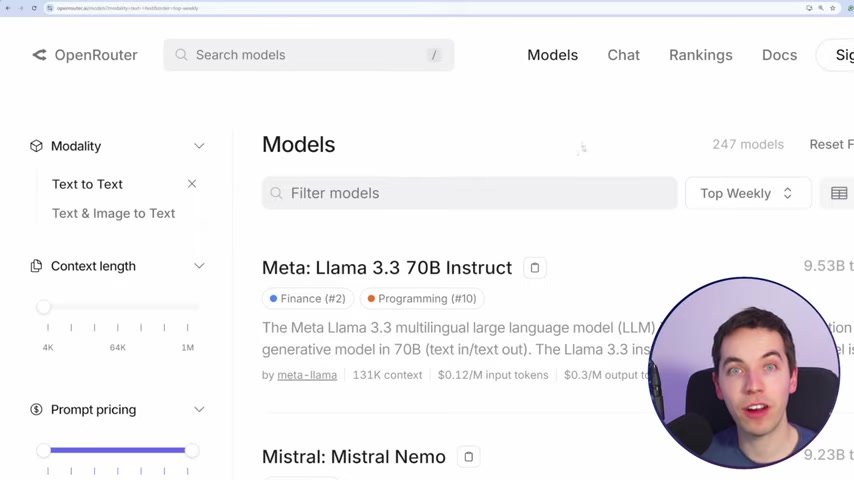Click the Reset Filters button
The width and height of the screenshot is (854, 480).
pos(831,144)
